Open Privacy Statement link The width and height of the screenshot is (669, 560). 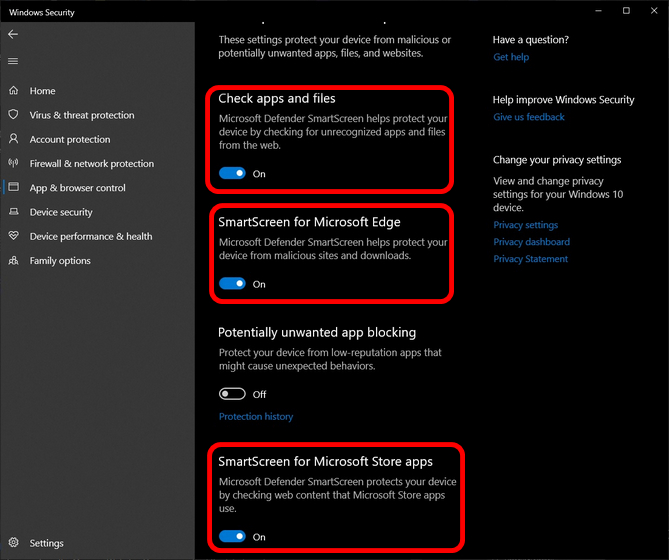[x=530, y=259]
